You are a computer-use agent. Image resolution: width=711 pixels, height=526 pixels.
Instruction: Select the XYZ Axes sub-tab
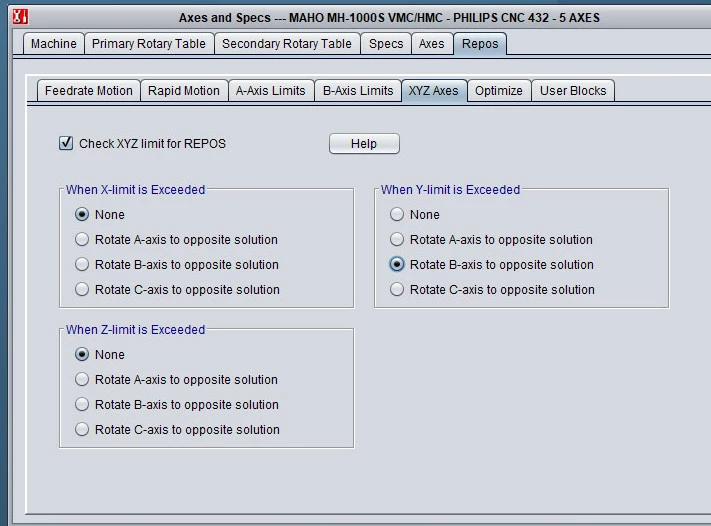click(x=433, y=91)
